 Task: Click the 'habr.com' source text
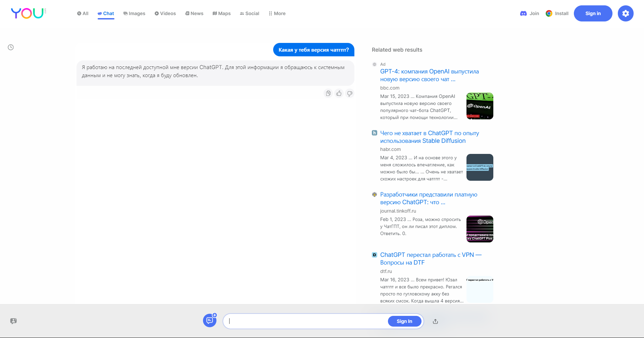[391, 149]
